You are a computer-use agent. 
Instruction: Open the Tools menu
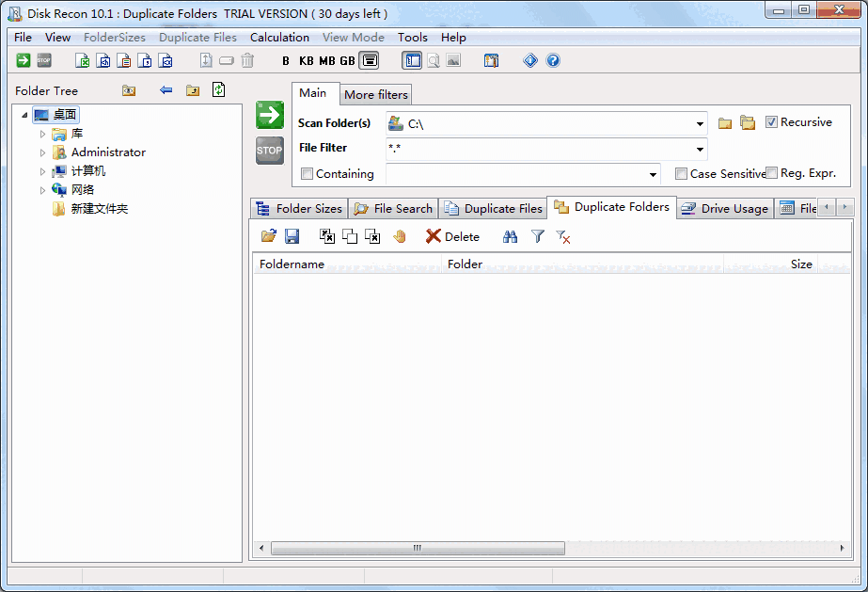pyautogui.click(x=412, y=37)
